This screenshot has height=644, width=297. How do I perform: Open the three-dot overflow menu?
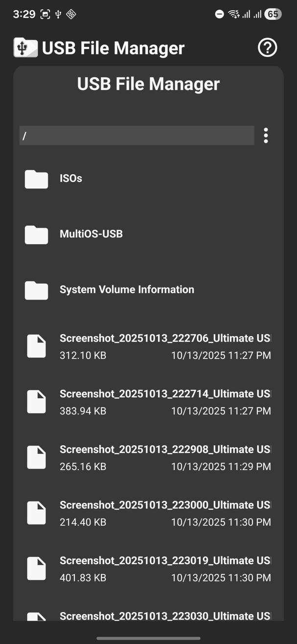pos(266,135)
